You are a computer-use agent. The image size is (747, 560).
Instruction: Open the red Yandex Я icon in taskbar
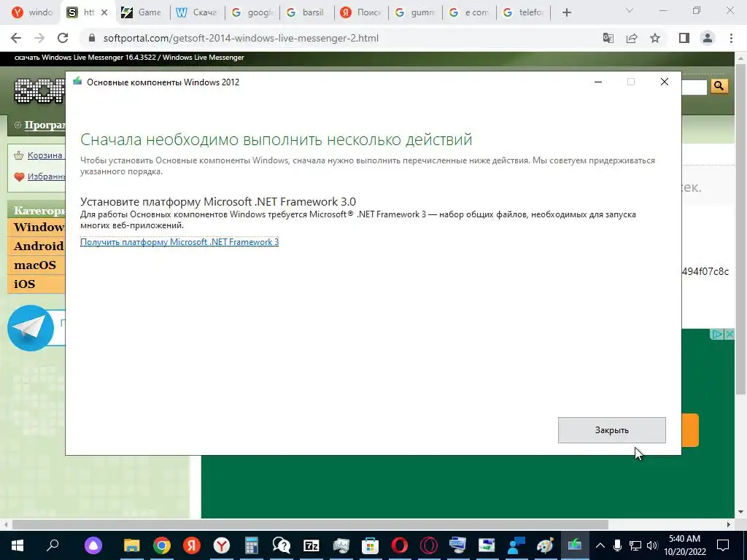(192, 545)
